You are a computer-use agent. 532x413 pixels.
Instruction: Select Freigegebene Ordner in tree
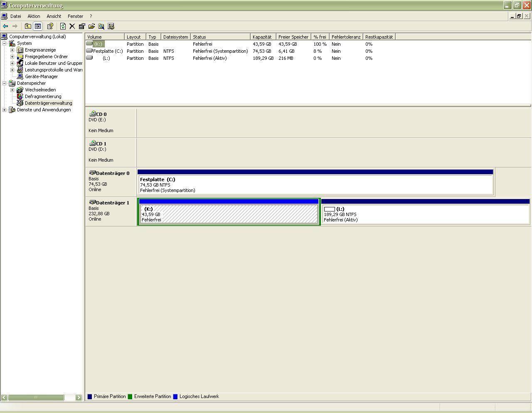(x=46, y=57)
